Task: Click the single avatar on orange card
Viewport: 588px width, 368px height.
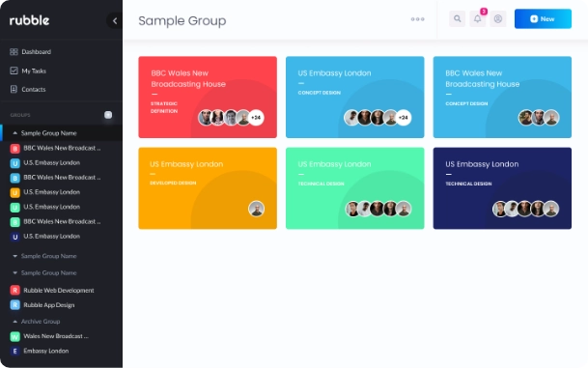Action: tap(257, 209)
